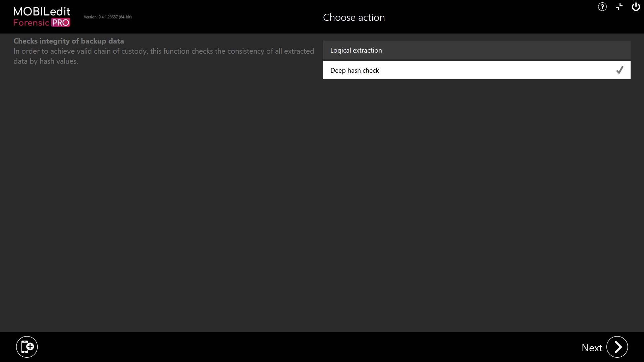Screen dimensions: 644x362
Task: Click the MOBILedit logo wordmark
Action: (42, 11)
